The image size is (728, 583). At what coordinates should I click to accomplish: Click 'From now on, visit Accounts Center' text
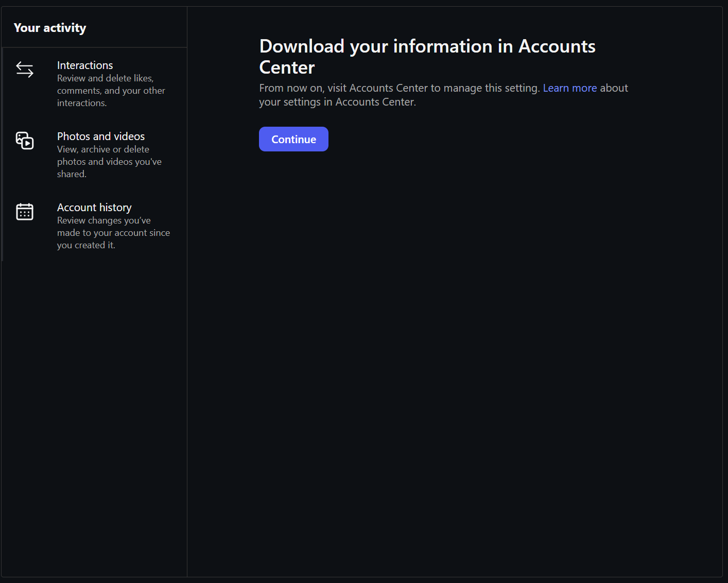tap(443, 95)
